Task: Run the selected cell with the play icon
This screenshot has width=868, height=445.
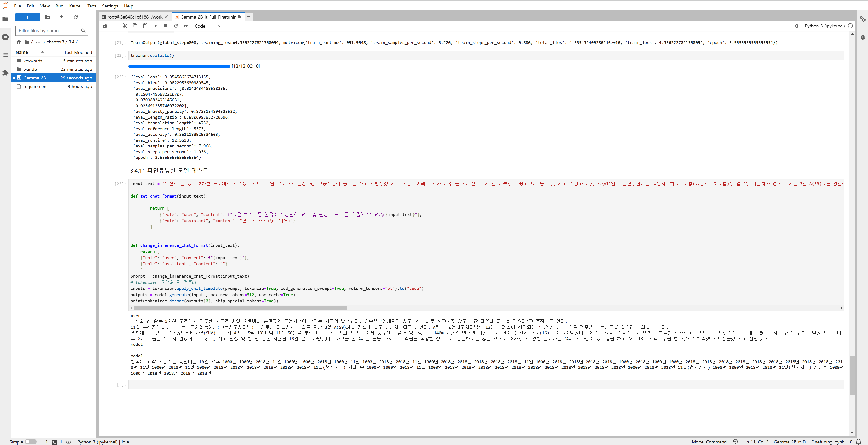Action: click(x=155, y=26)
